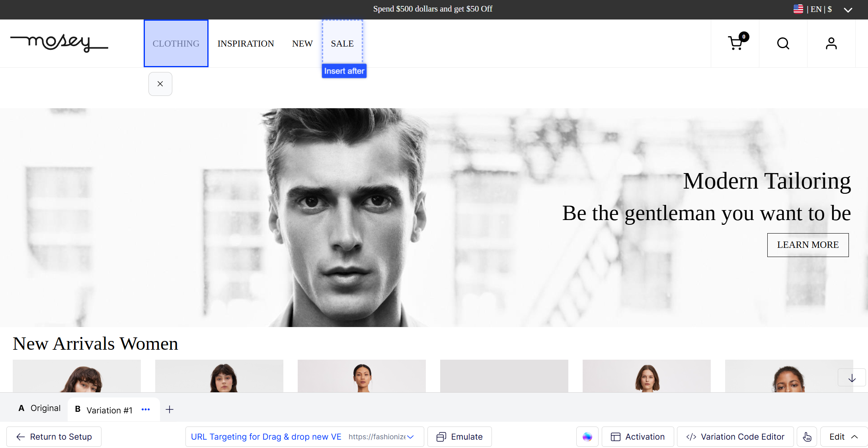Switch to the Original variation tab
The image size is (868, 448).
tap(40, 408)
